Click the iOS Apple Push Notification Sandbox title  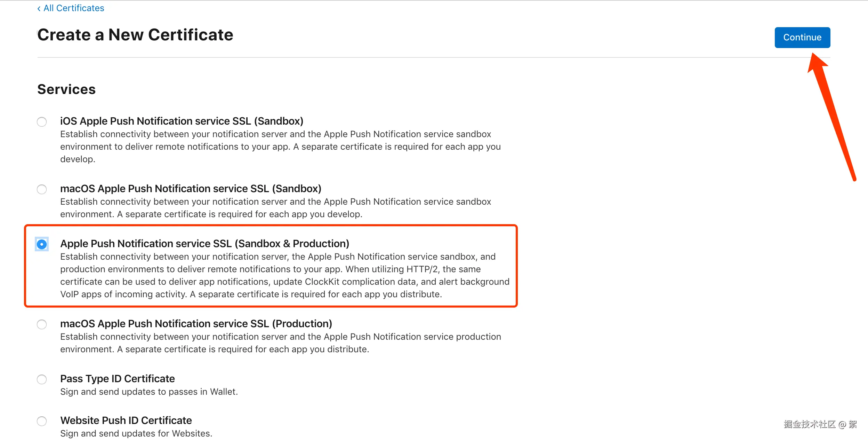(182, 121)
